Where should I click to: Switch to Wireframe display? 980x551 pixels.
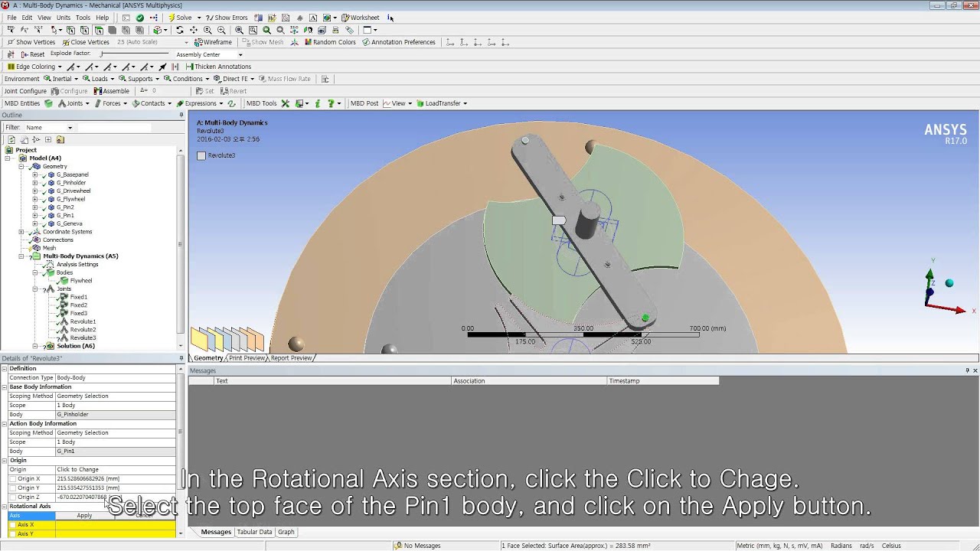point(214,42)
